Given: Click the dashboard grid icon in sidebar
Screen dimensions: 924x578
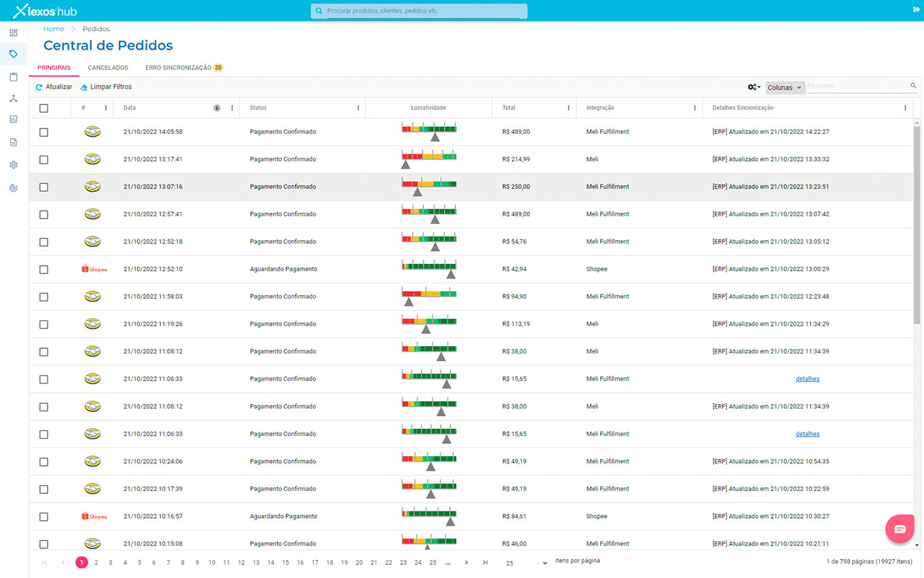Looking at the screenshot, I should (x=14, y=33).
